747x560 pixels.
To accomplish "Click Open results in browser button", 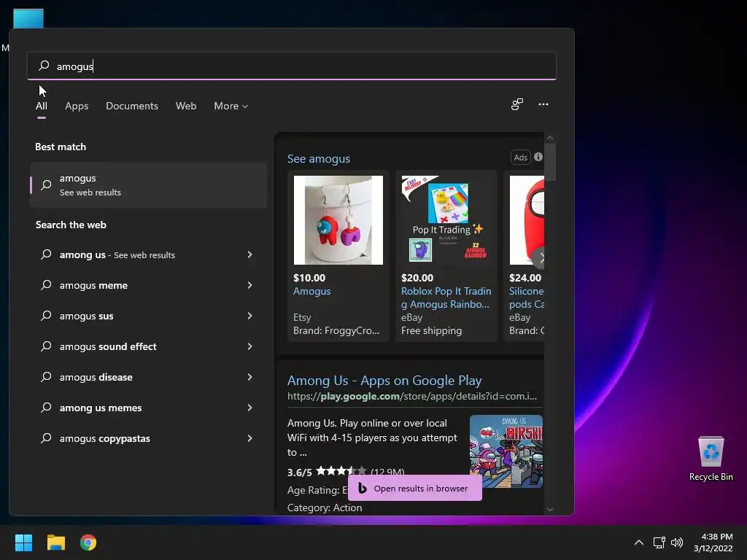I will click(415, 488).
